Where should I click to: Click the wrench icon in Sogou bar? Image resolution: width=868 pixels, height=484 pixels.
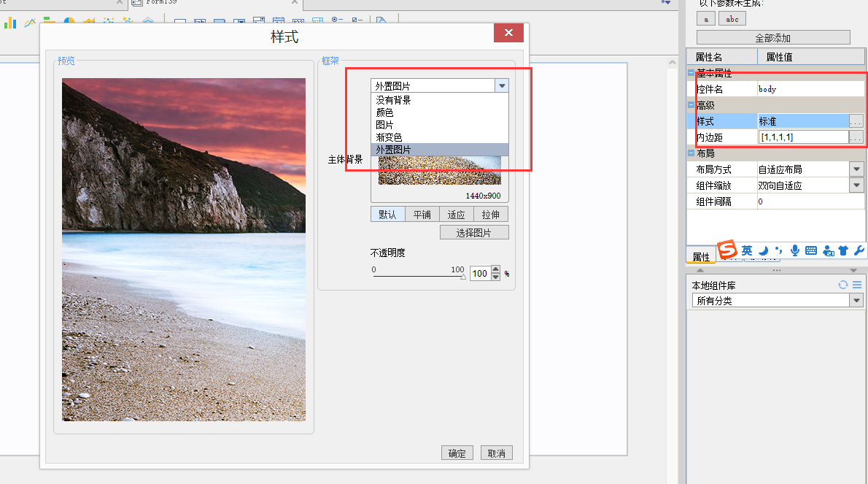[x=859, y=250]
